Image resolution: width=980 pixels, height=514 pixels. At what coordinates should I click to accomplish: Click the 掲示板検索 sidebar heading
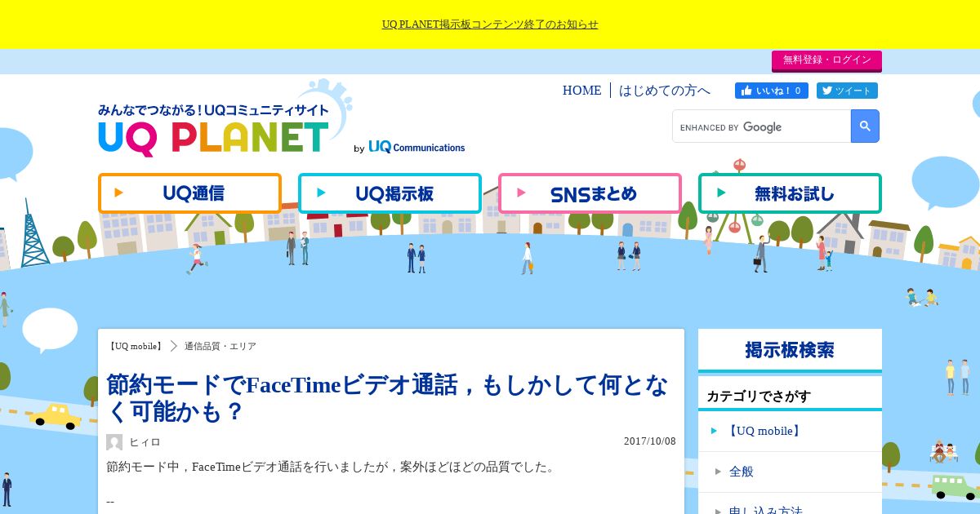pyautogui.click(x=790, y=350)
